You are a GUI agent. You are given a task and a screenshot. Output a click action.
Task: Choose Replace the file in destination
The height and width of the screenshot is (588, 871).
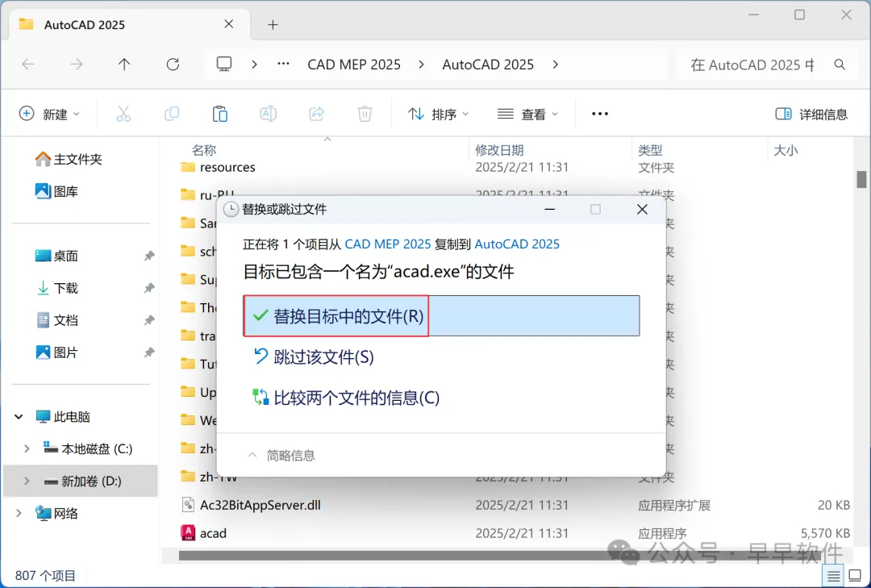pyautogui.click(x=441, y=315)
